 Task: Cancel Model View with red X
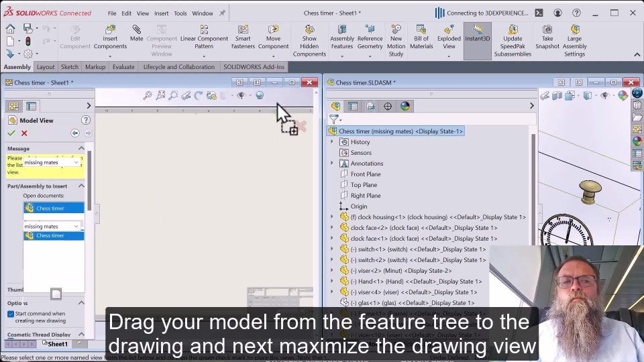pyautogui.click(x=24, y=133)
